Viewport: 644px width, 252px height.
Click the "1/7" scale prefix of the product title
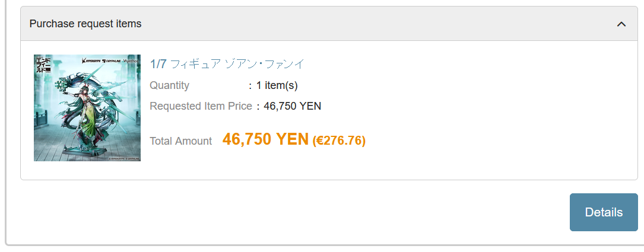tap(158, 64)
